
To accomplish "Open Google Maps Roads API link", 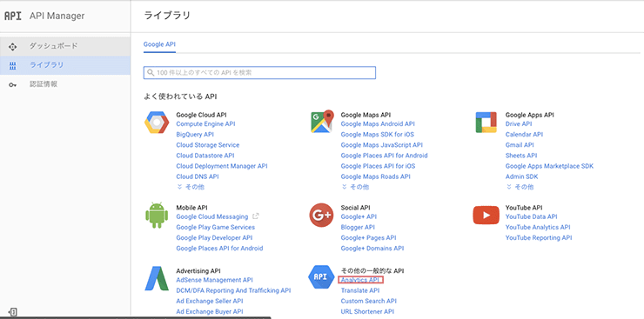I will pyautogui.click(x=375, y=176).
